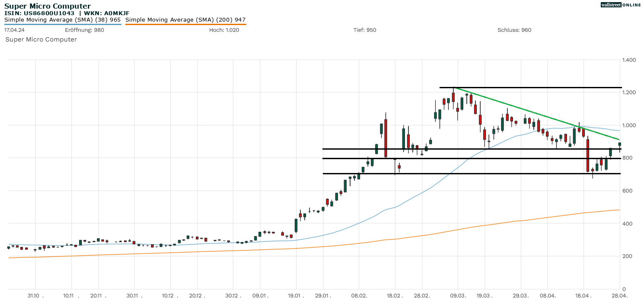Click the topmost black resistance line near 1.230
This screenshot has width=644, height=298.
tap(530, 88)
